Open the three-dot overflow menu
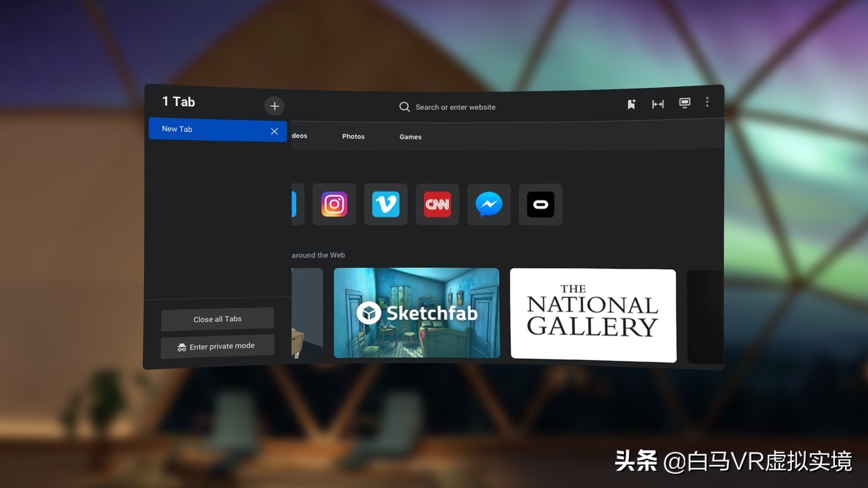The image size is (868, 488). 706,102
